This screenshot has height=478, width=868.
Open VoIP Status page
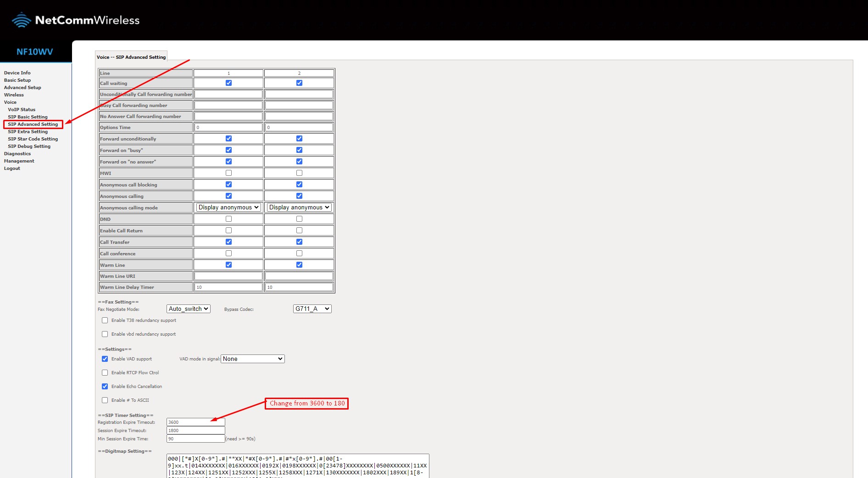(22, 109)
